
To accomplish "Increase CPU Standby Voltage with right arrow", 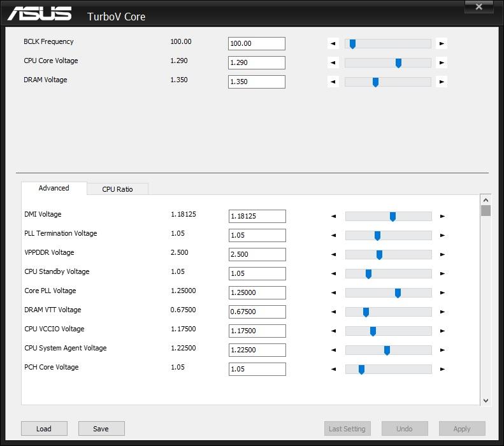I will point(442,273).
